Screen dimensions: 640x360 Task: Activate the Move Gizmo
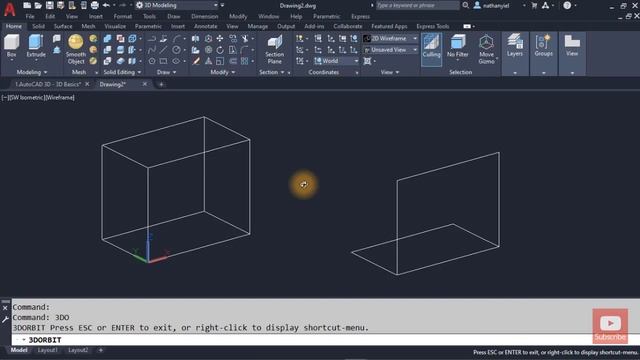tap(486, 49)
